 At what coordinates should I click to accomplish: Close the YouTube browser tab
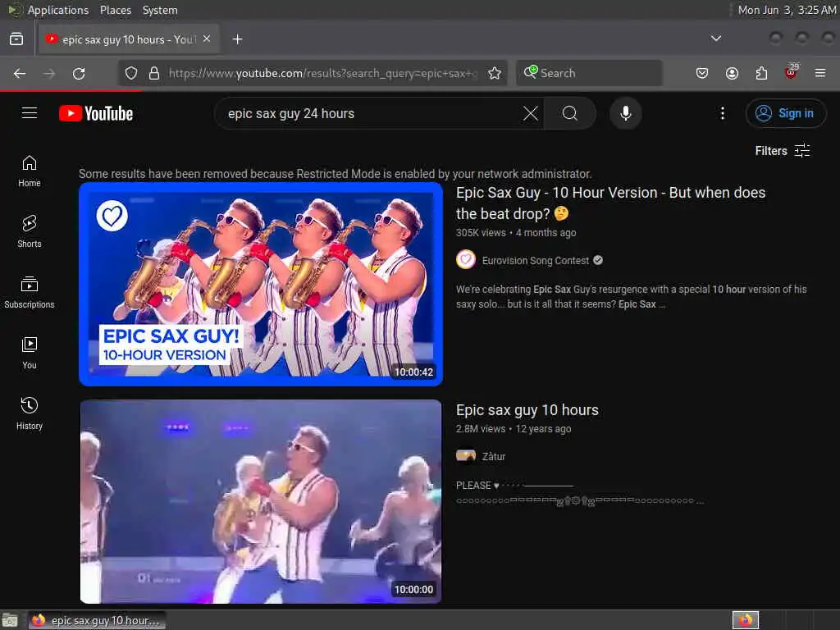[x=207, y=39]
